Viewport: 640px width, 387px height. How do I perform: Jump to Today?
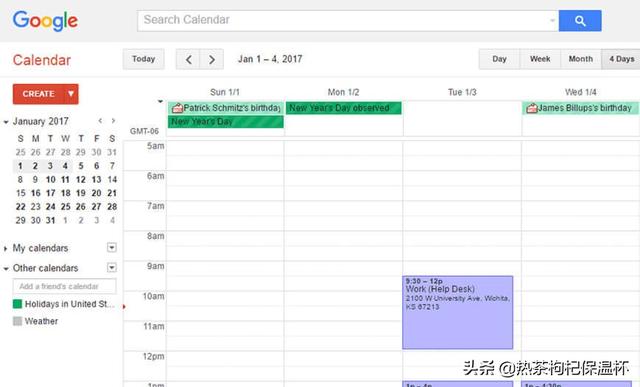tap(144, 59)
